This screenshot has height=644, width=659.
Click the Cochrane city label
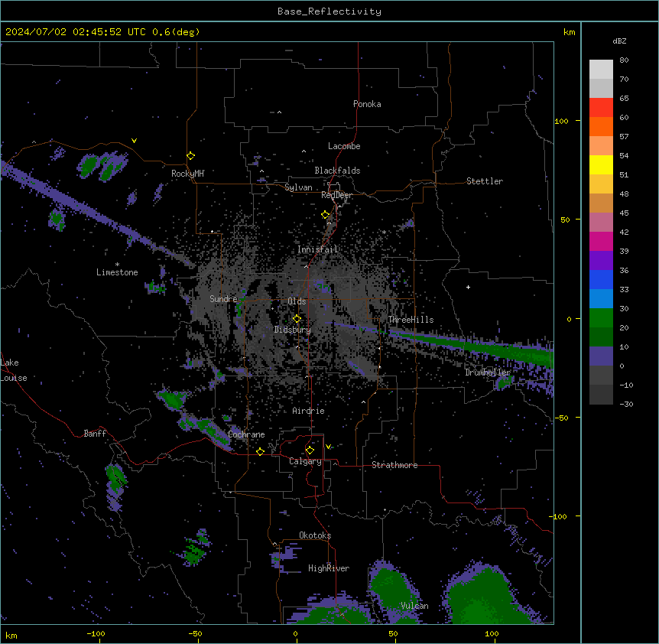click(x=246, y=434)
